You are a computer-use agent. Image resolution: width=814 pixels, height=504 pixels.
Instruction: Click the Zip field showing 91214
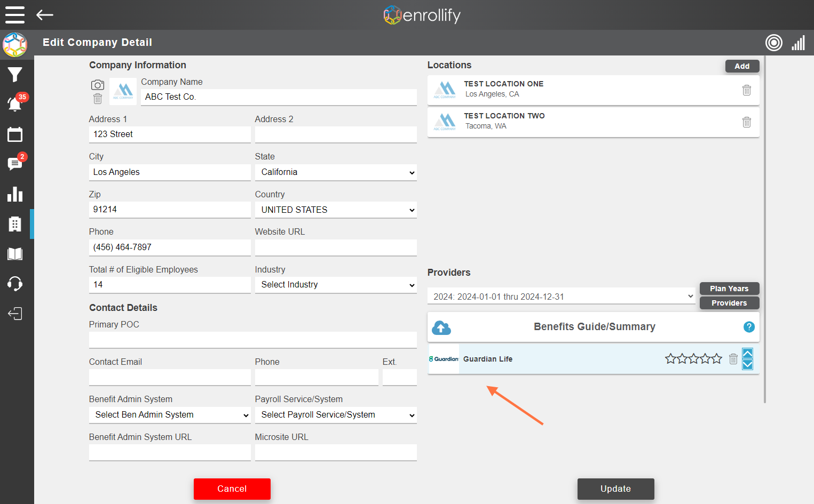[x=170, y=210]
